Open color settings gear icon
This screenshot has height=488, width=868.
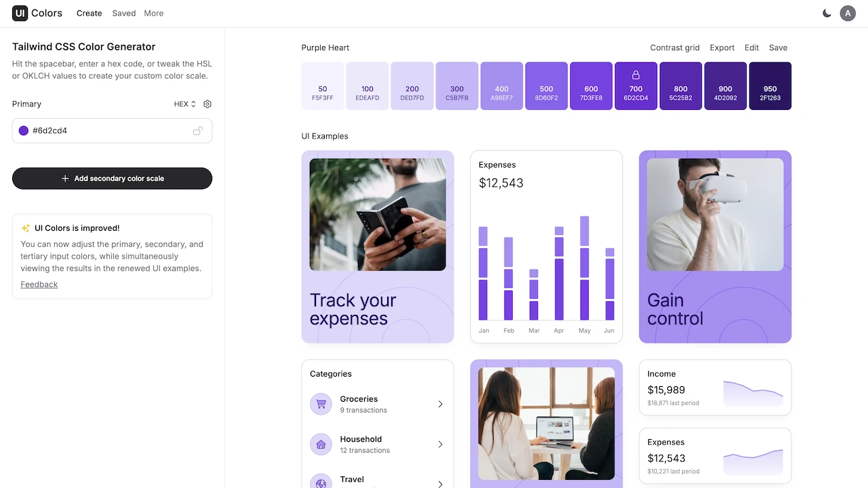coord(208,104)
